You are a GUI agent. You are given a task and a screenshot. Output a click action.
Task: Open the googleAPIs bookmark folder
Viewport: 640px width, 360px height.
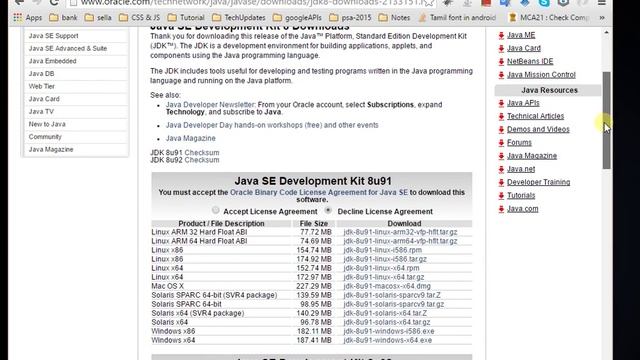click(297, 18)
